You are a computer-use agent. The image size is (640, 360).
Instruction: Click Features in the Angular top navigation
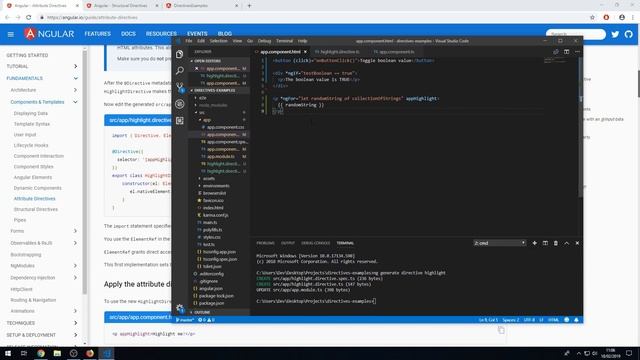pyautogui.click(x=98, y=34)
